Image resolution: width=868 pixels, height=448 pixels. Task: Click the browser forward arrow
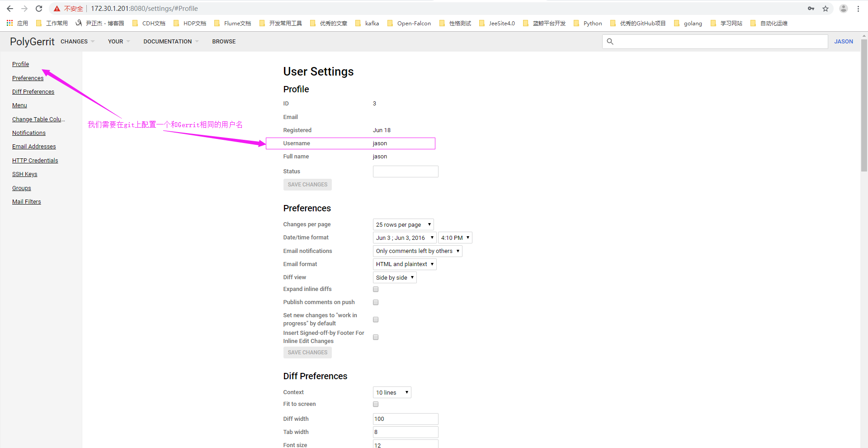[x=24, y=9]
